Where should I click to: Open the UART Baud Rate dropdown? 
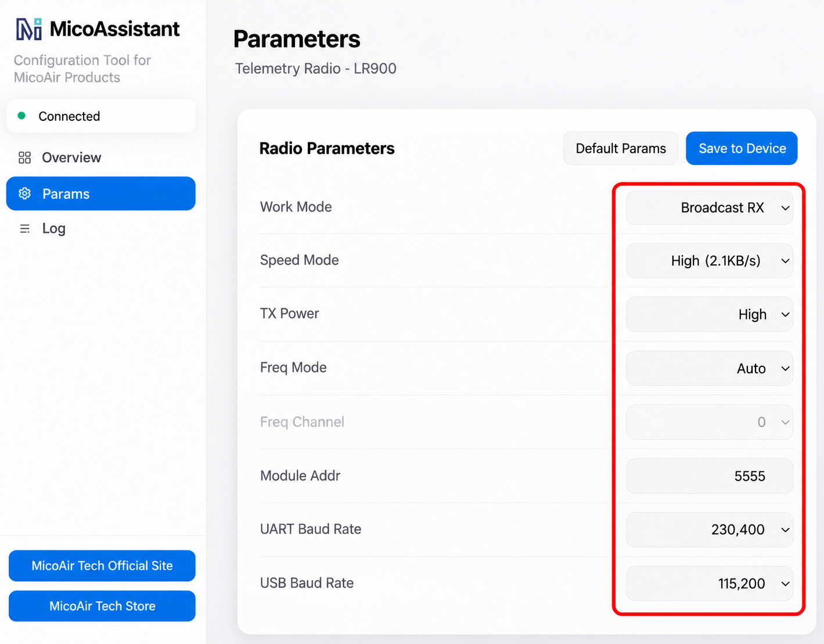click(x=709, y=530)
